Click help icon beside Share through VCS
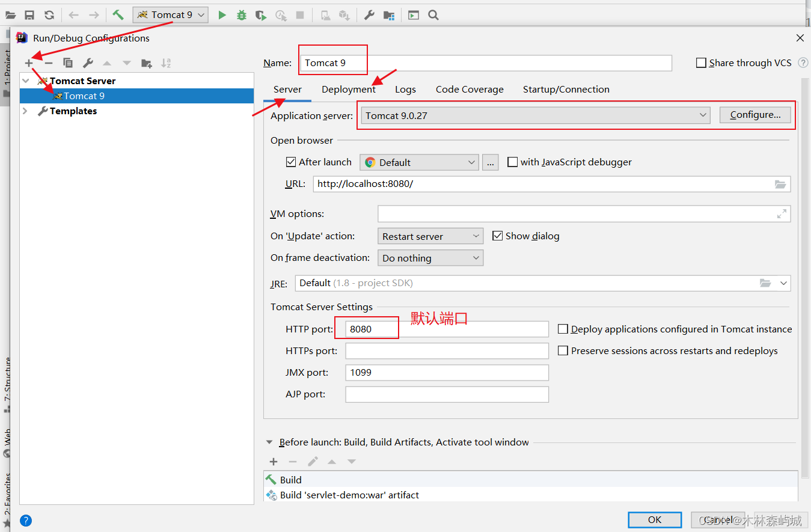 click(x=803, y=63)
